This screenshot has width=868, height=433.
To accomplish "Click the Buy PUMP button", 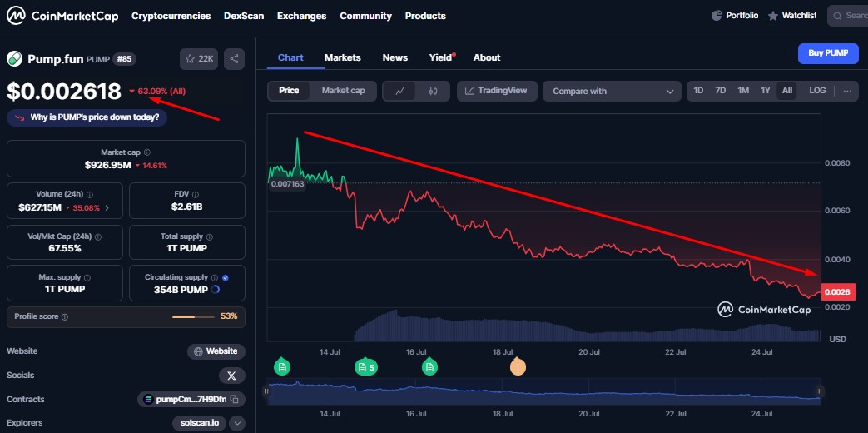I will point(827,53).
